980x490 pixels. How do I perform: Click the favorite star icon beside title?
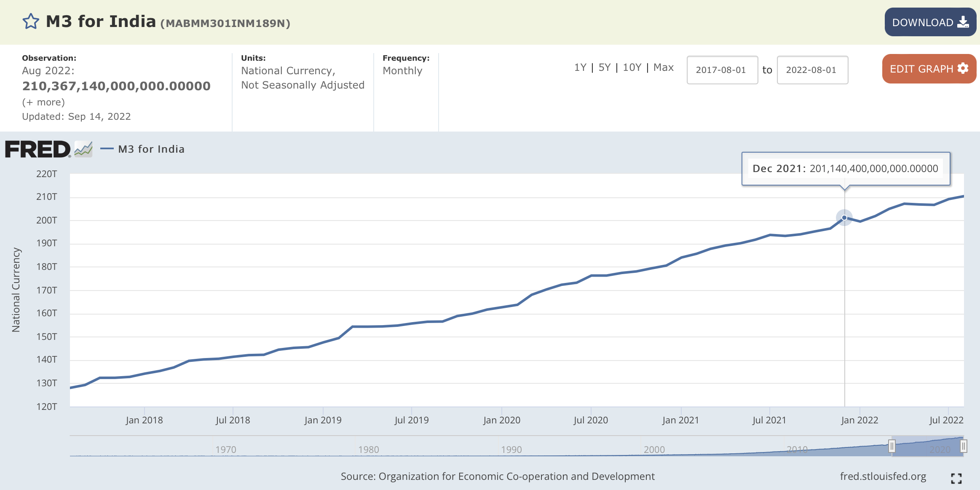tap(30, 22)
